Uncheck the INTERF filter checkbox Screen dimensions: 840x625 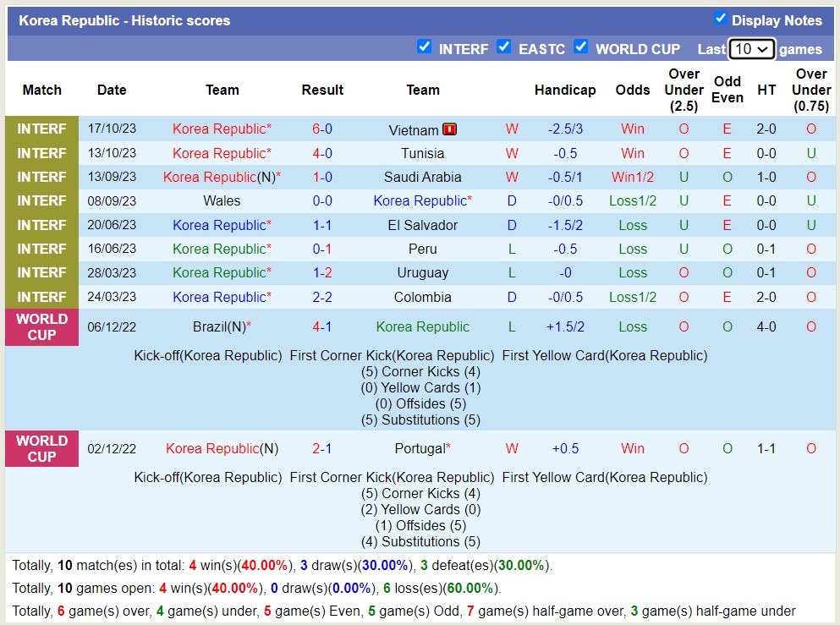(425, 47)
